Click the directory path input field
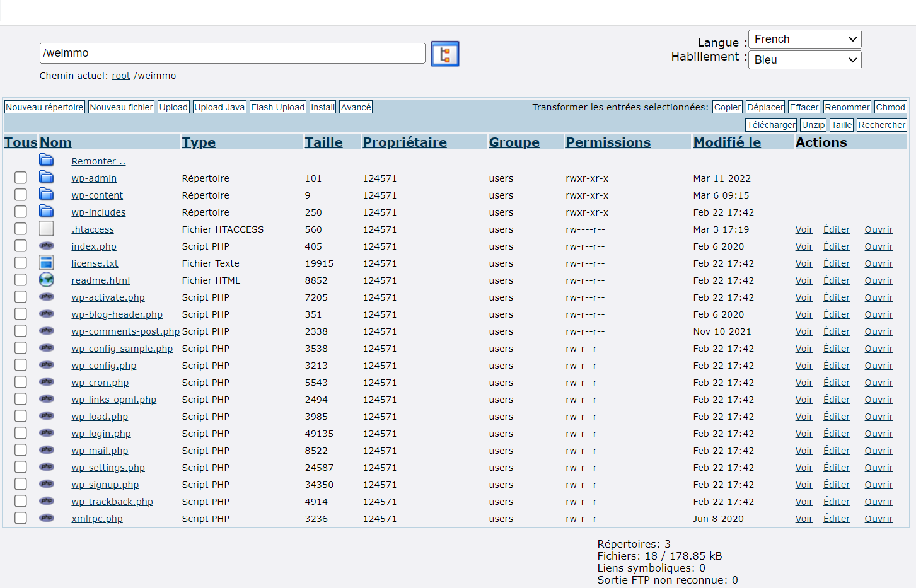The width and height of the screenshot is (916, 588). (x=232, y=54)
